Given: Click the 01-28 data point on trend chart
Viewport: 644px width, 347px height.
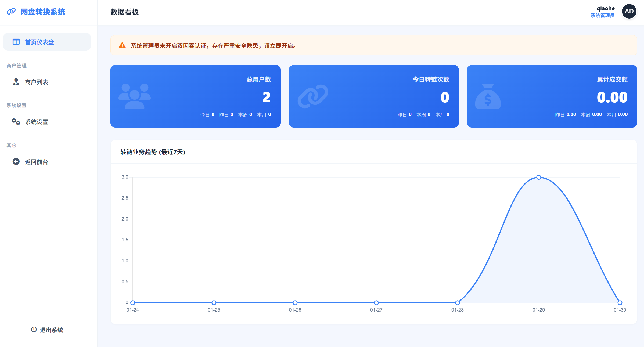Looking at the screenshot, I should (x=458, y=303).
